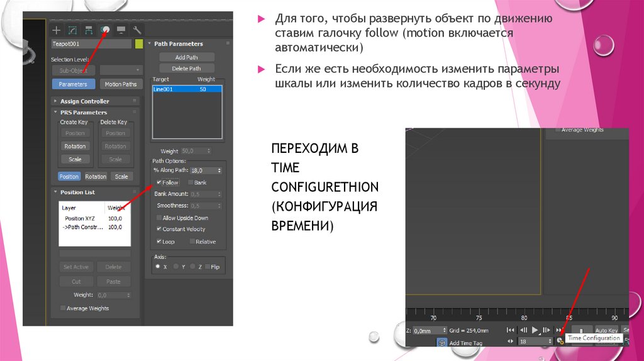Collapse the PRS Parameters rollout

tap(55, 112)
